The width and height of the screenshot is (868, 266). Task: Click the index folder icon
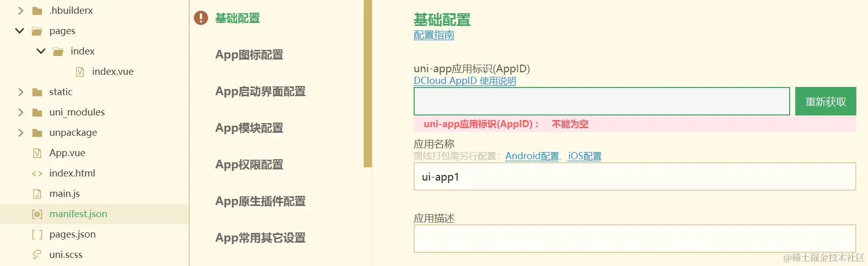tap(59, 51)
